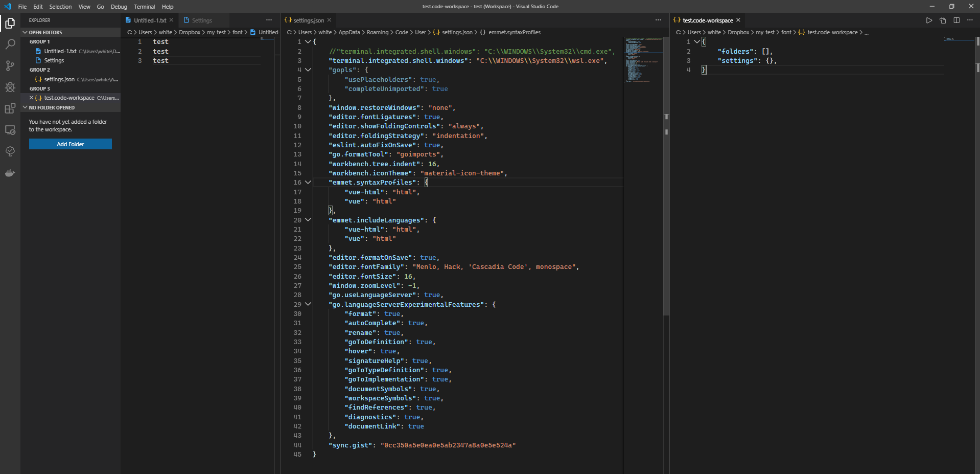This screenshot has width=980, height=474.
Task: Click the Add Folder button
Action: (70, 144)
